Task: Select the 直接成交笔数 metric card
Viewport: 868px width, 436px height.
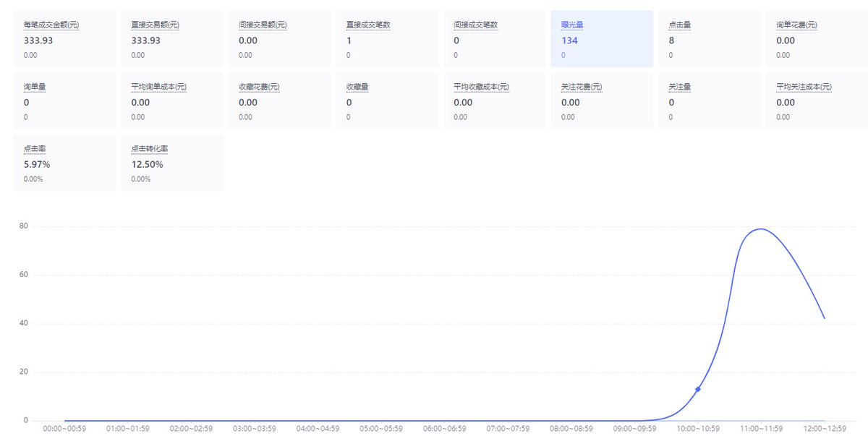Action: (387, 39)
